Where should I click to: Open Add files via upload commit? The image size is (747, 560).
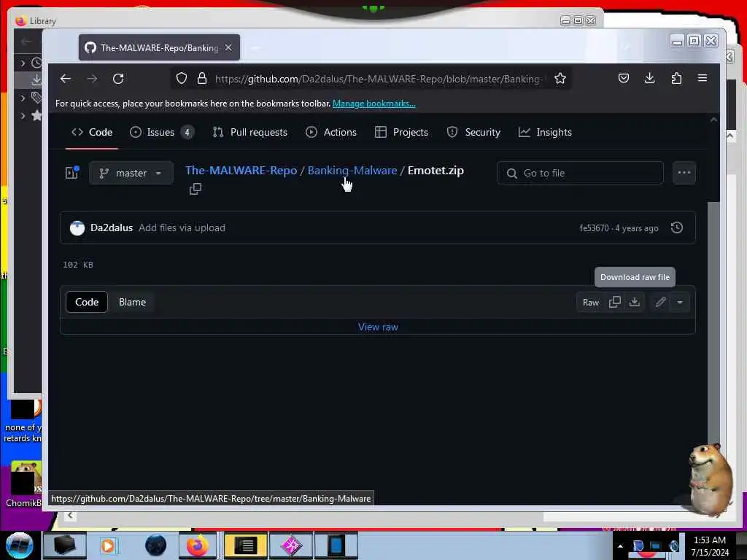tap(182, 227)
